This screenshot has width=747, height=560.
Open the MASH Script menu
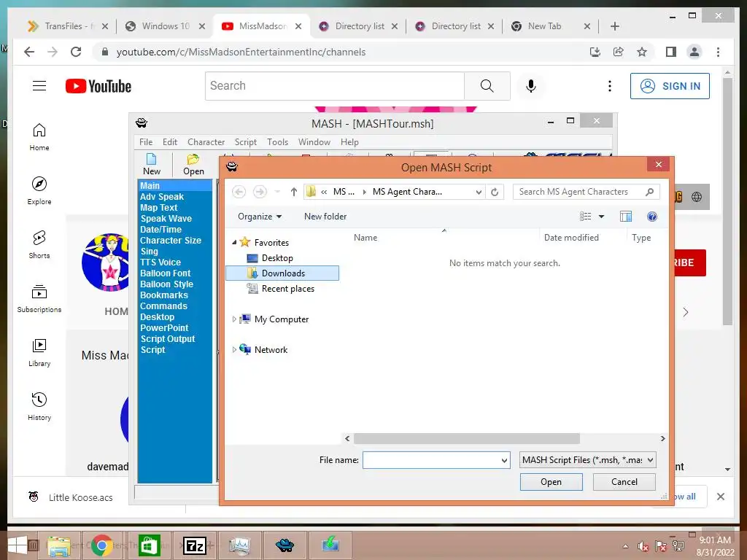245,142
